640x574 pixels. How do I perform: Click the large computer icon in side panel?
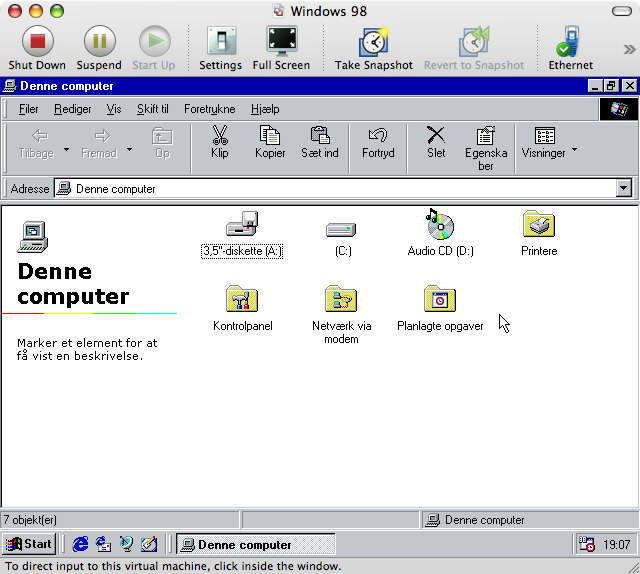click(33, 237)
